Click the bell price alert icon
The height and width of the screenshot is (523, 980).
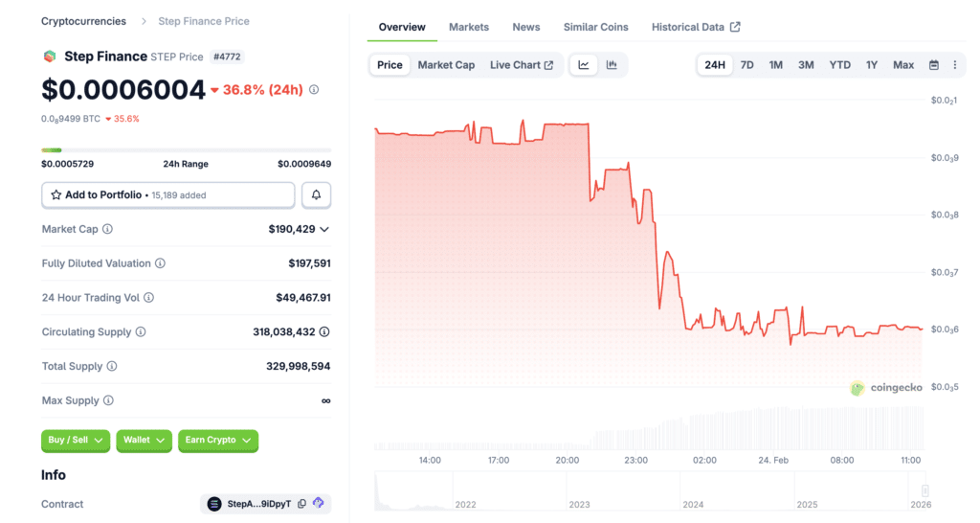(316, 194)
